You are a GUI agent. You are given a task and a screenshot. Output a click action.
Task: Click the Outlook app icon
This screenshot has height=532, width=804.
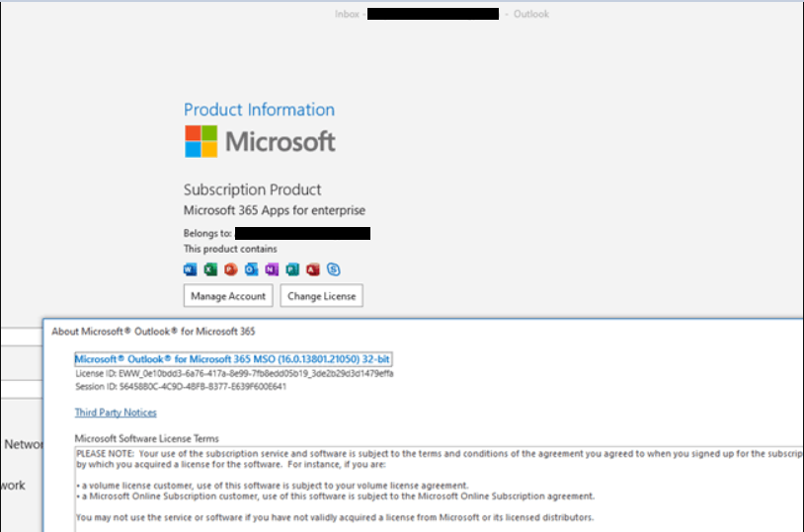pyautogui.click(x=251, y=269)
